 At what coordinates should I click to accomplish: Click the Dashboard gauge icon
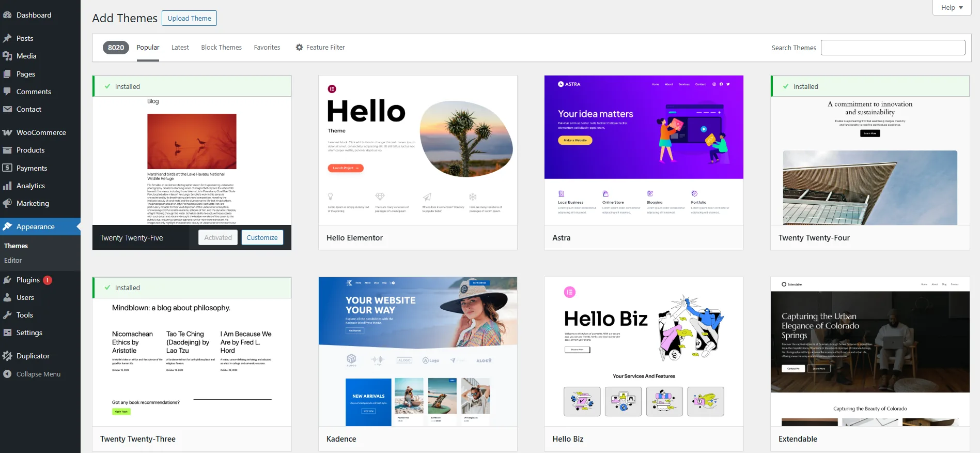[x=7, y=15]
